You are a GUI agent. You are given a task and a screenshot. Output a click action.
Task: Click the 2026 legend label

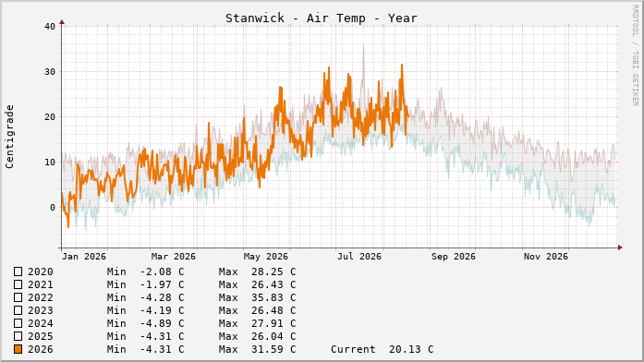tap(41, 349)
